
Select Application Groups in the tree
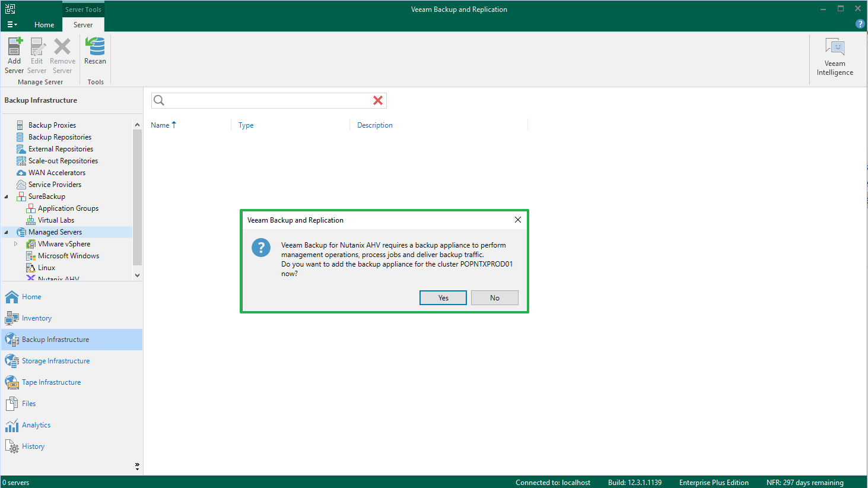coord(68,208)
